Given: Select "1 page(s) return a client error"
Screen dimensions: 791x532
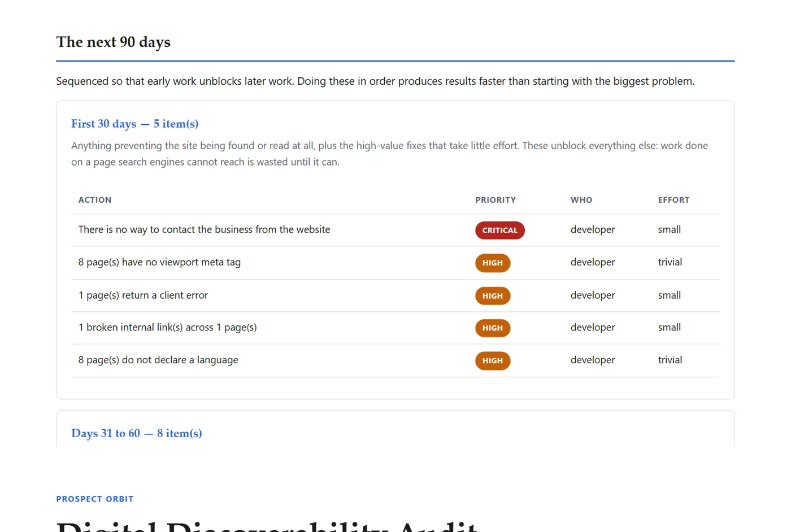Looking at the screenshot, I should (143, 295).
